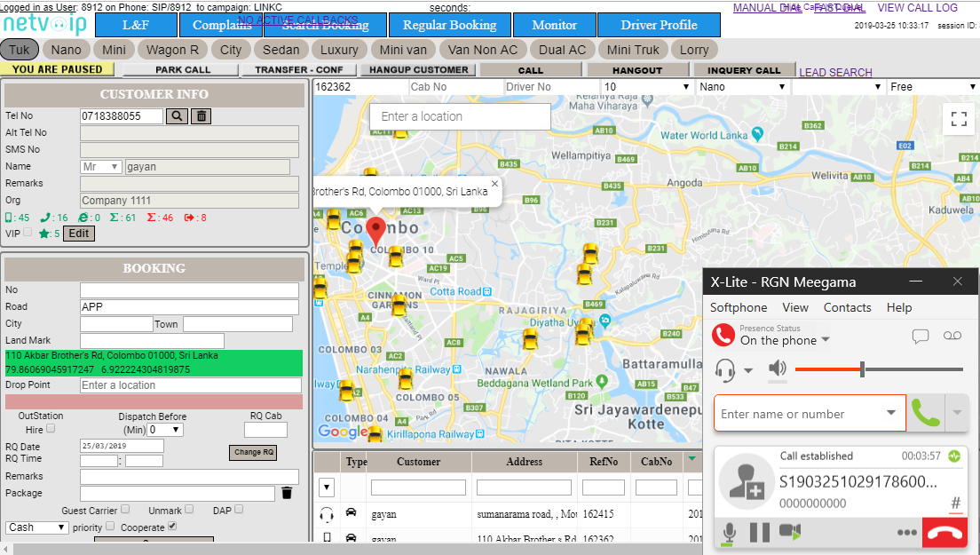Clear the Package field using trash icon

(287, 493)
